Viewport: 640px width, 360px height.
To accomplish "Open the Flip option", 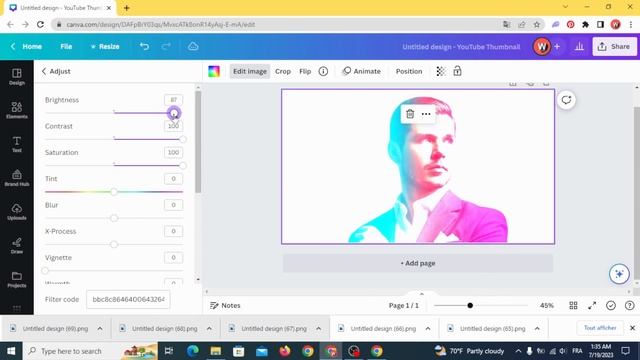I will click(x=305, y=71).
